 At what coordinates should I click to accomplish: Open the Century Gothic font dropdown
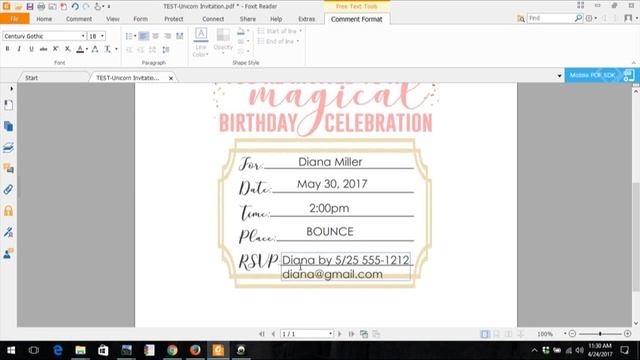[83, 36]
